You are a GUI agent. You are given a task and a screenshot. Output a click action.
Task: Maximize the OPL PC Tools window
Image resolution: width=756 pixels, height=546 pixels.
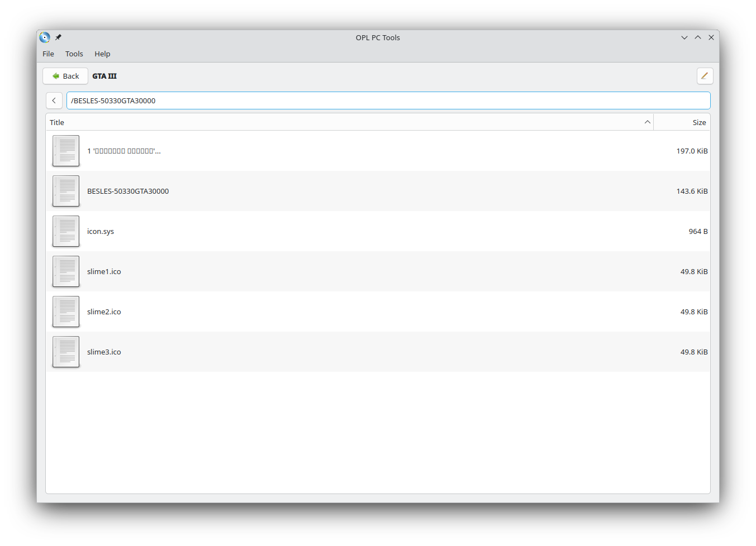[x=698, y=37]
